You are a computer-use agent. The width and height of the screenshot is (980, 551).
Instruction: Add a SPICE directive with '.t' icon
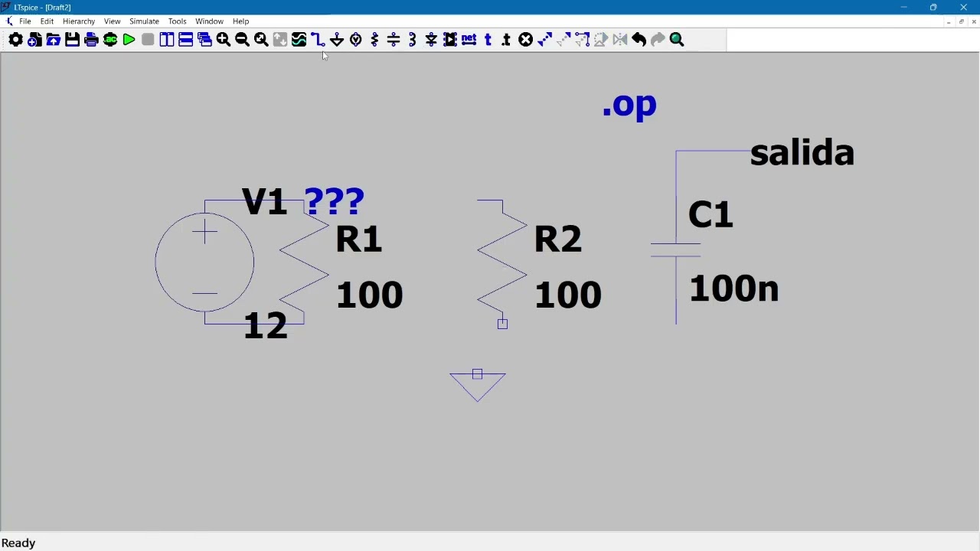click(x=507, y=40)
